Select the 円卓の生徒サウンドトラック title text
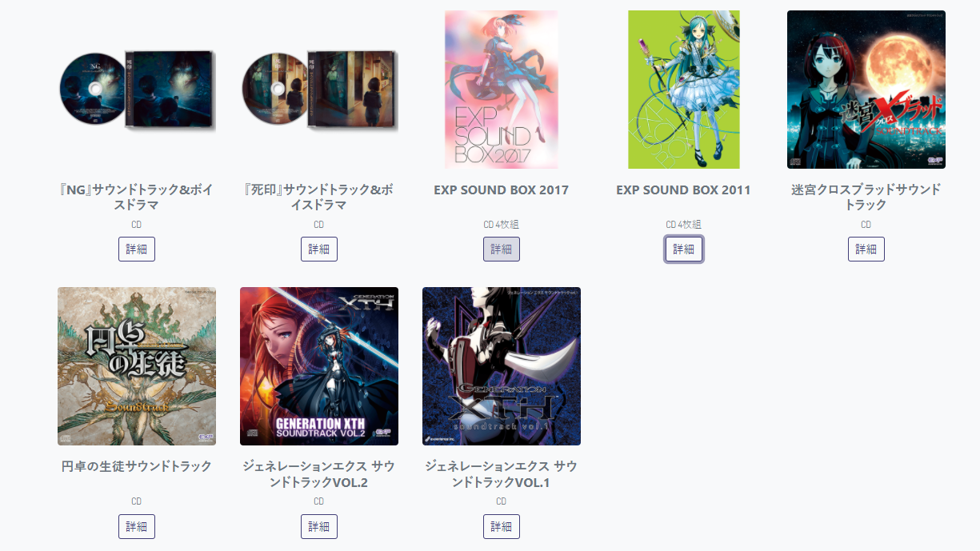This screenshot has width=980, height=551. point(137,466)
